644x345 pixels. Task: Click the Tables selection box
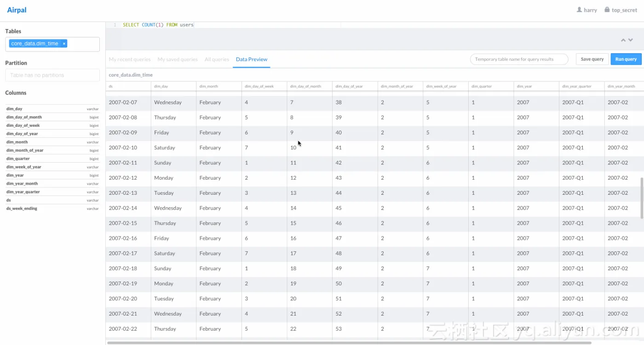pyautogui.click(x=83, y=44)
